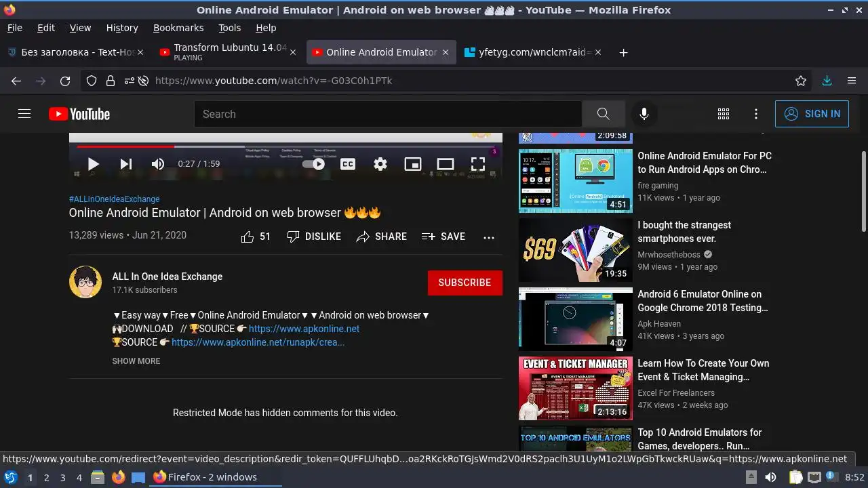Switch to theater mode view

446,164
